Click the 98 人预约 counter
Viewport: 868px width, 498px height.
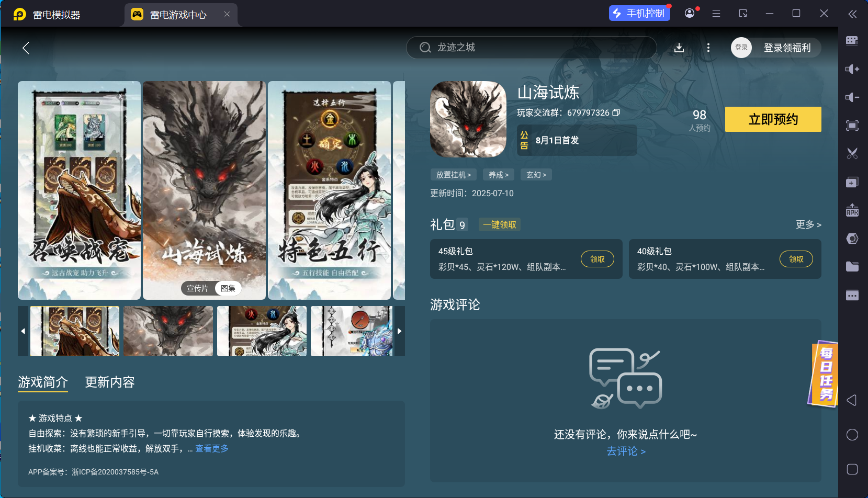[700, 120]
